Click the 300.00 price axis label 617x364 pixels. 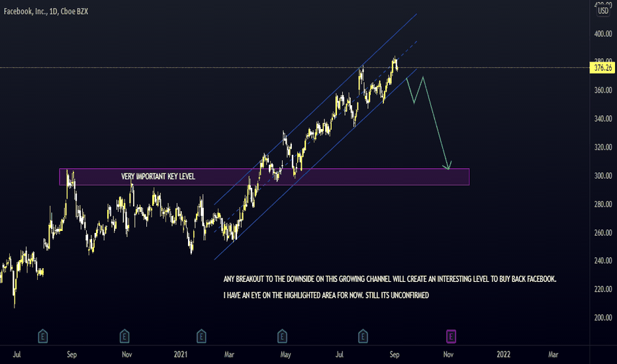(603, 176)
